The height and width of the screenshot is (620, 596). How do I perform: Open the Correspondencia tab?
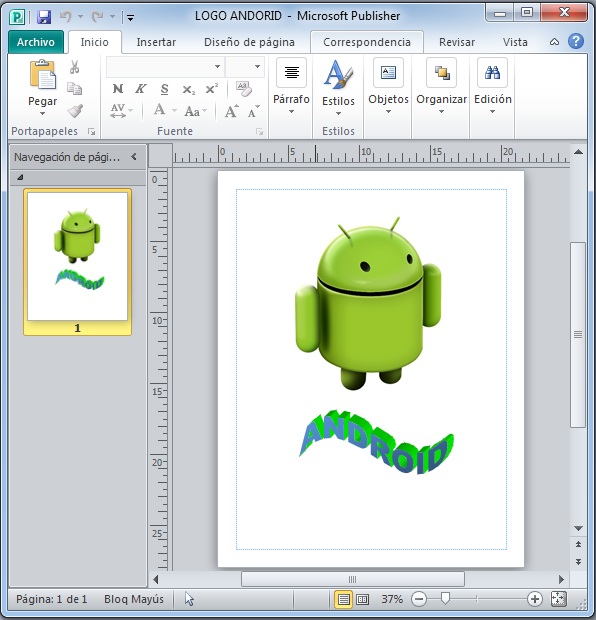click(x=367, y=42)
